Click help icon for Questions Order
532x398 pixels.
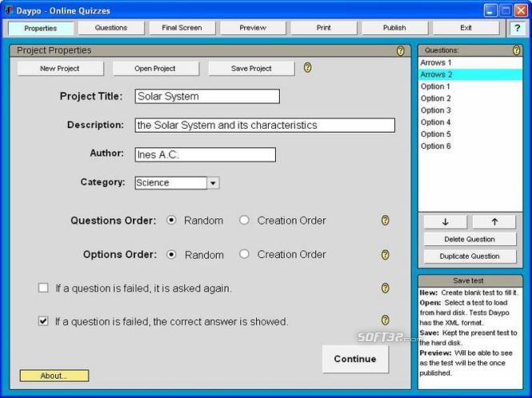[x=385, y=221]
